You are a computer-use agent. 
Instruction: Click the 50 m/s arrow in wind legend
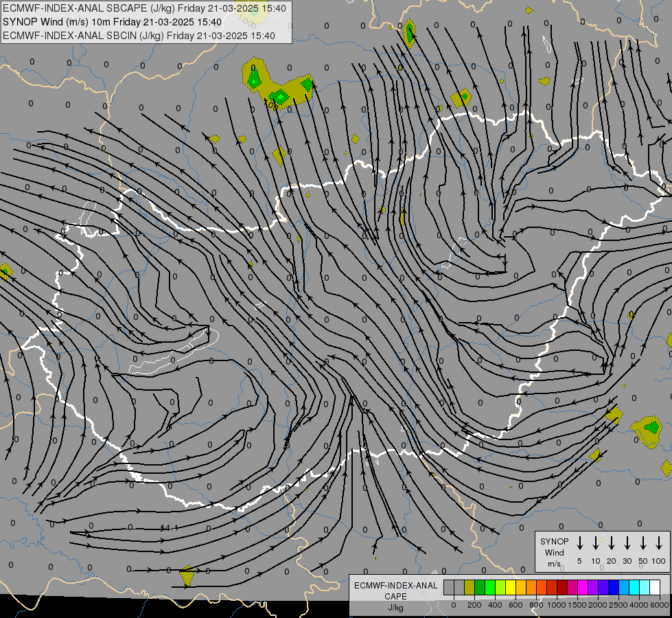point(643,543)
